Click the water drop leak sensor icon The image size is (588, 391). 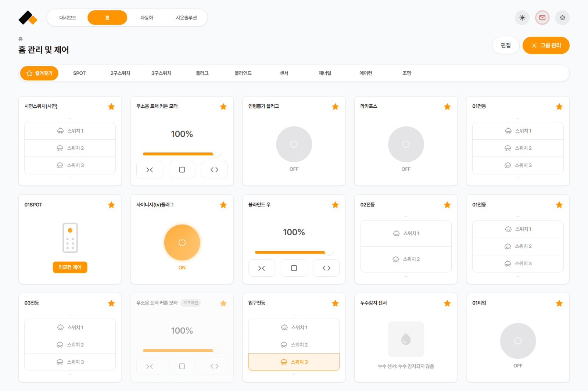click(x=406, y=339)
